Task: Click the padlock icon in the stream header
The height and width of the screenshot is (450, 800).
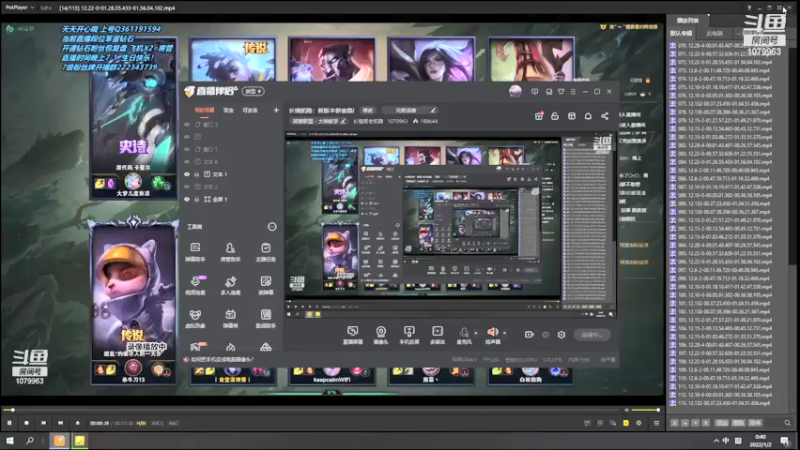Action: pyautogui.click(x=555, y=116)
